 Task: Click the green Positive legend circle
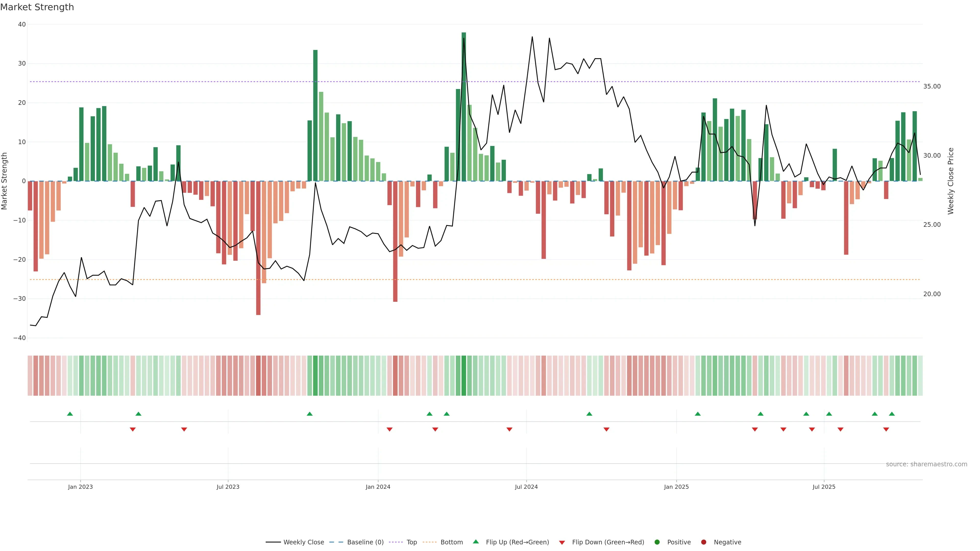[657, 542]
